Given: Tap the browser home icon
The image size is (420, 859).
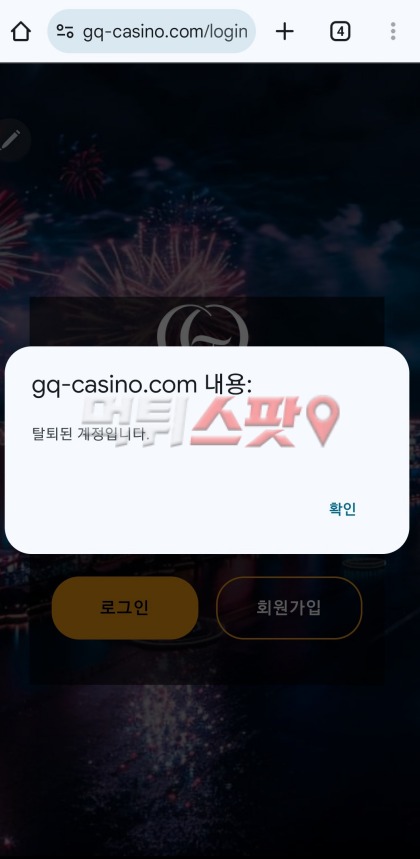Looking at the screenshot, I should coord(21,32).
